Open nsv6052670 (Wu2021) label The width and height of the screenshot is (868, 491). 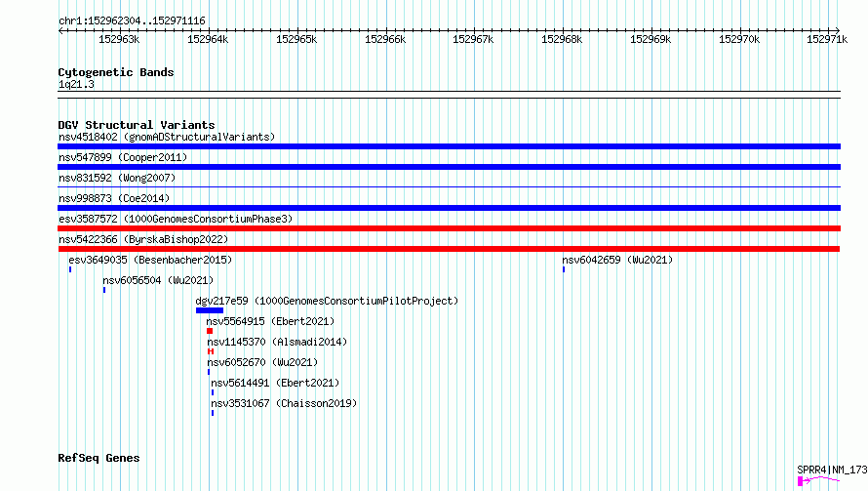pyautogui.click(x=262, y=362)
